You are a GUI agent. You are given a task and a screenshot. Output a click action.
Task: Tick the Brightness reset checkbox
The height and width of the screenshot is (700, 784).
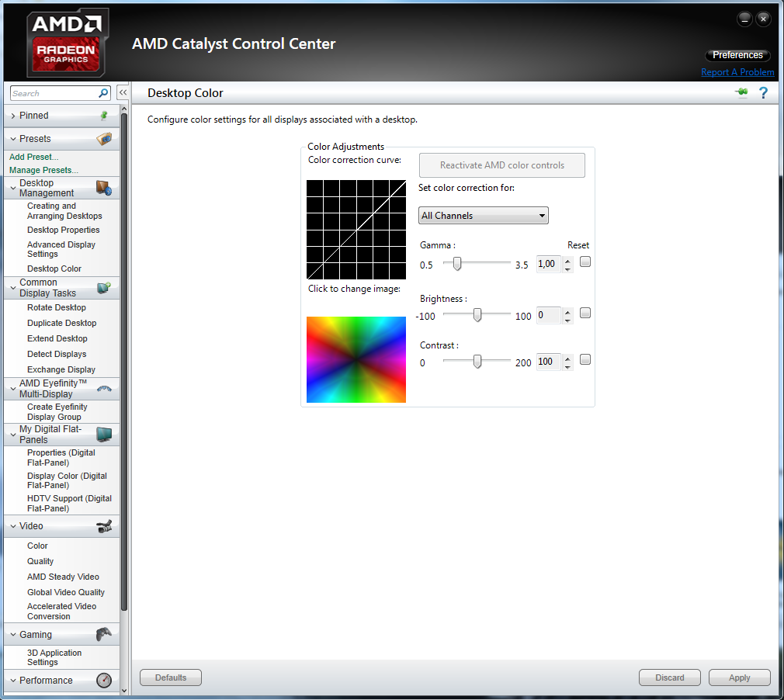pos(585,313)
